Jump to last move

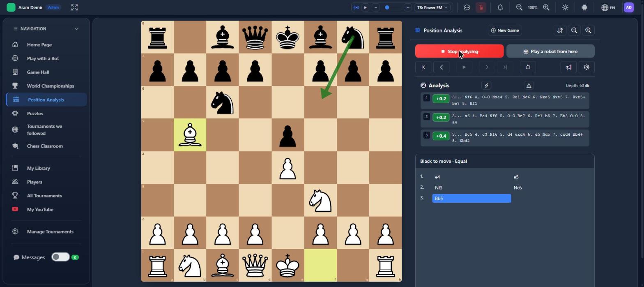click(x=505, y=67)
